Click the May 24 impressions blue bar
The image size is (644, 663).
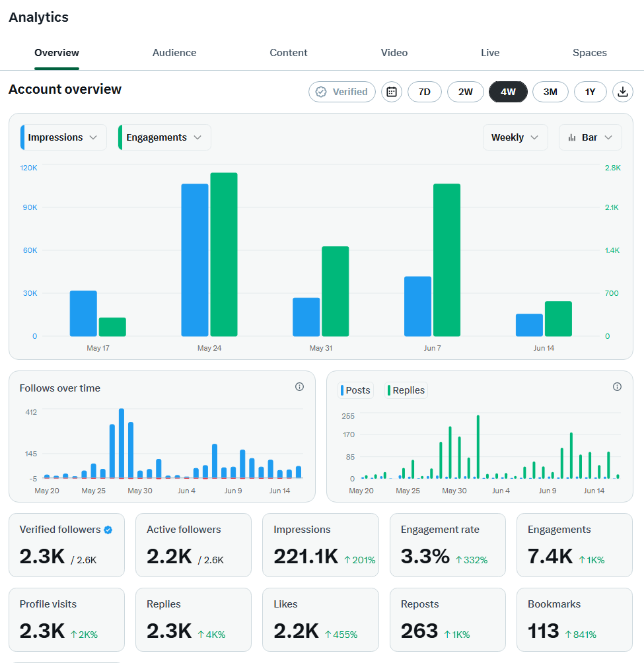coord(195,260)
